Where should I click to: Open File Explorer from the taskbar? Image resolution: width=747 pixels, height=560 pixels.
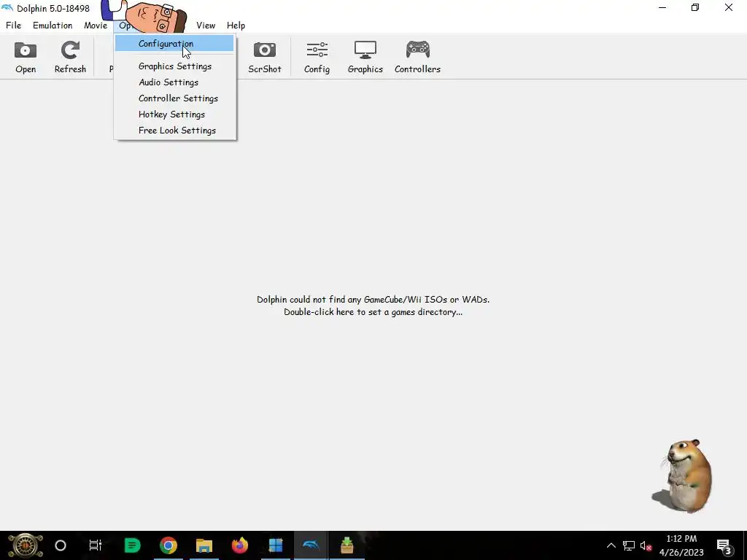[x=204, y=545]
